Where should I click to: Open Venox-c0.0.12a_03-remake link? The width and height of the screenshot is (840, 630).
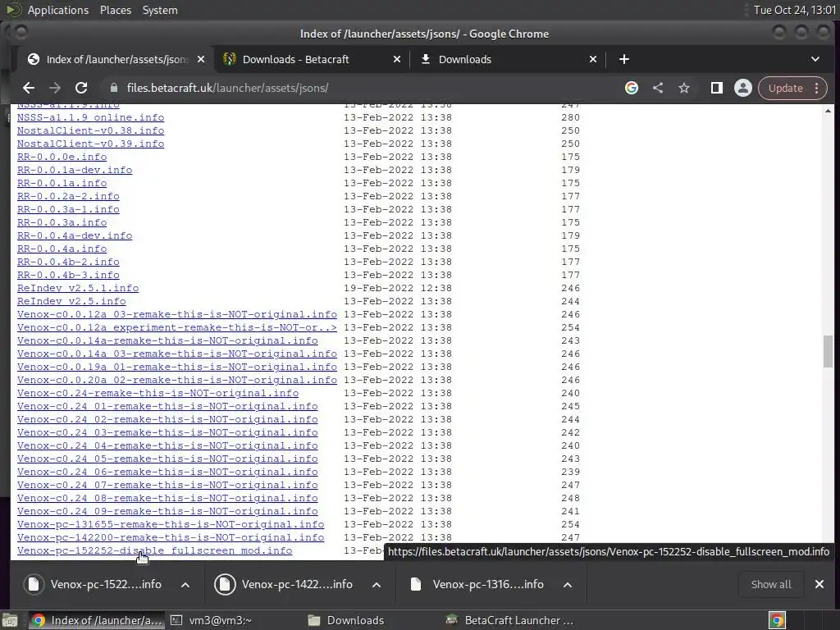177,314
